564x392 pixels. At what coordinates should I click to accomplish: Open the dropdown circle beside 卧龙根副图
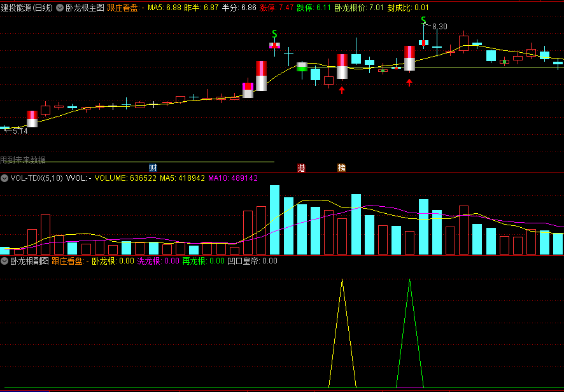pos(4,261)
